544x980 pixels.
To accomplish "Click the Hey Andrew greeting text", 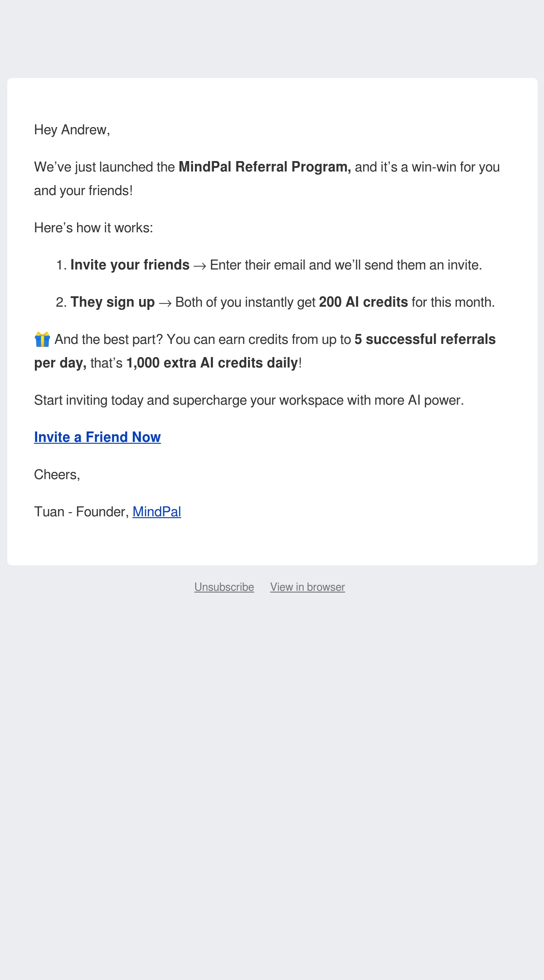I will (x=72, y=130).
